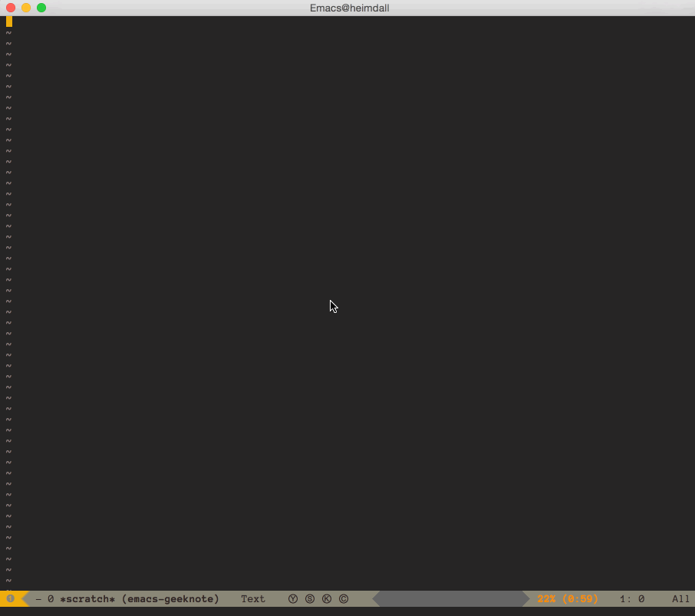Click the Ⓒ minor mode icon

pos(344,599)
